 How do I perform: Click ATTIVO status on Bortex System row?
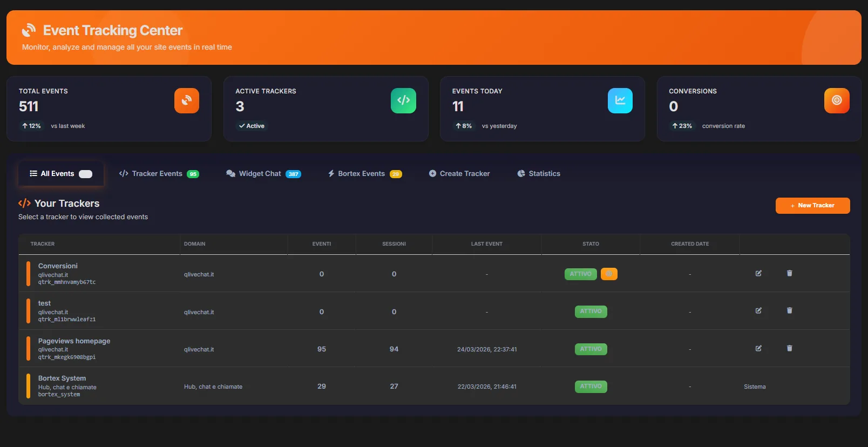click(591, 387)
